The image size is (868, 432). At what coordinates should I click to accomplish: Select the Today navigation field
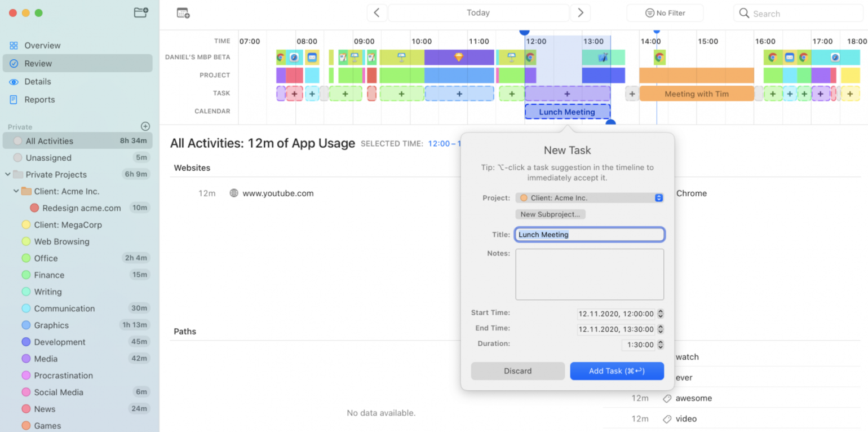[479, 12]
